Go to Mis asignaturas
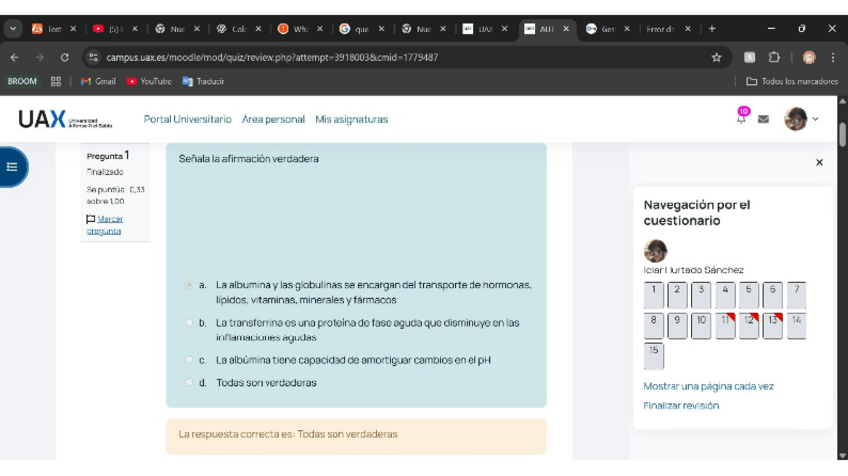The image size is (848, 476). [351, 119]
